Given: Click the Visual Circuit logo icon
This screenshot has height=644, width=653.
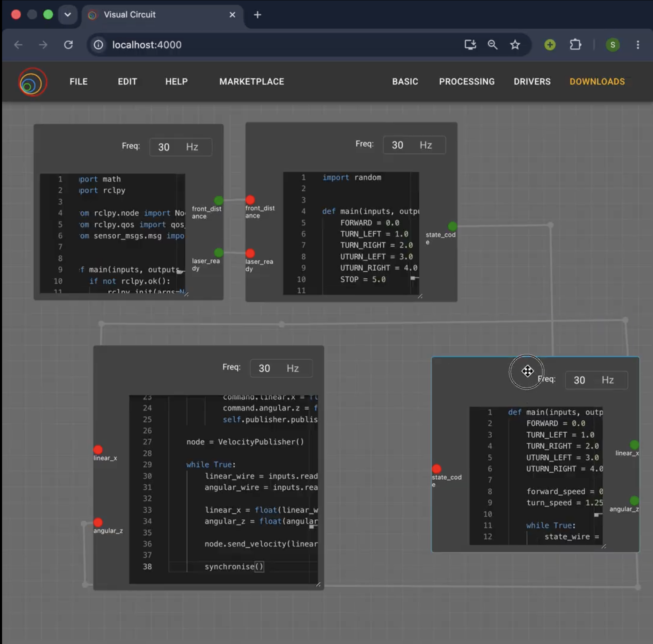Looking at the screenshot, I should [32, 82].
